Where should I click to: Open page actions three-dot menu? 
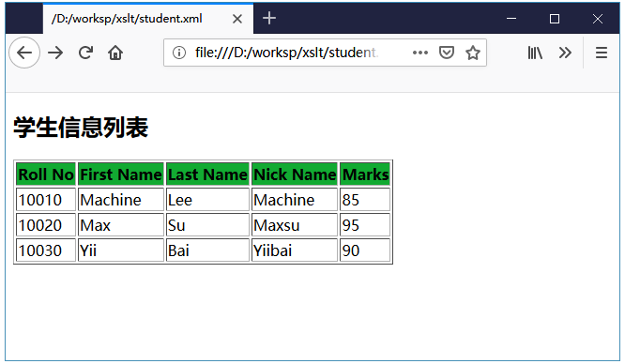(420, 53)
